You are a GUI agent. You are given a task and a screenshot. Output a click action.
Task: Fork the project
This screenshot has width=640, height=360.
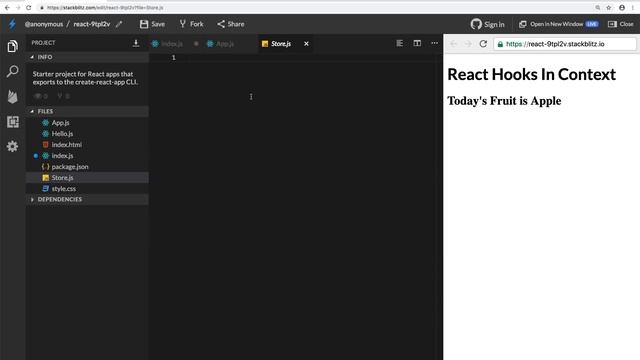pyautogui.click(x=191, y=24)
